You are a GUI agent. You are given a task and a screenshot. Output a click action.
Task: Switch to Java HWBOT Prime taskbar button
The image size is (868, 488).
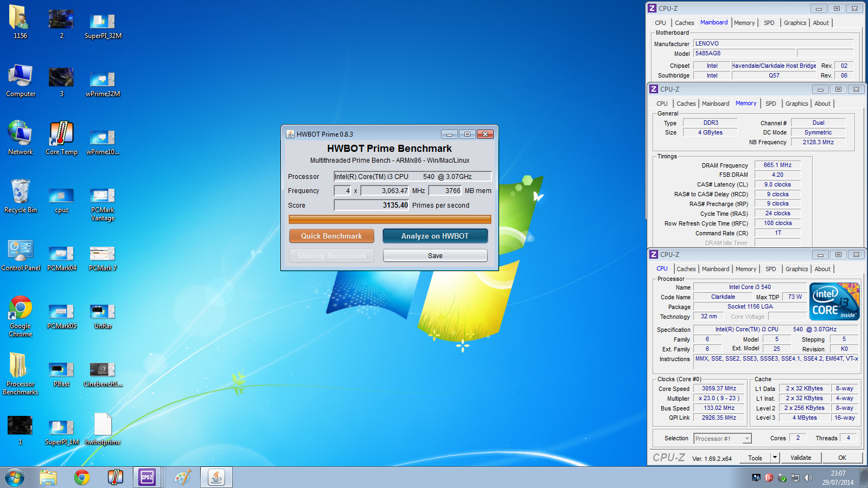click(x=216, y=477)
